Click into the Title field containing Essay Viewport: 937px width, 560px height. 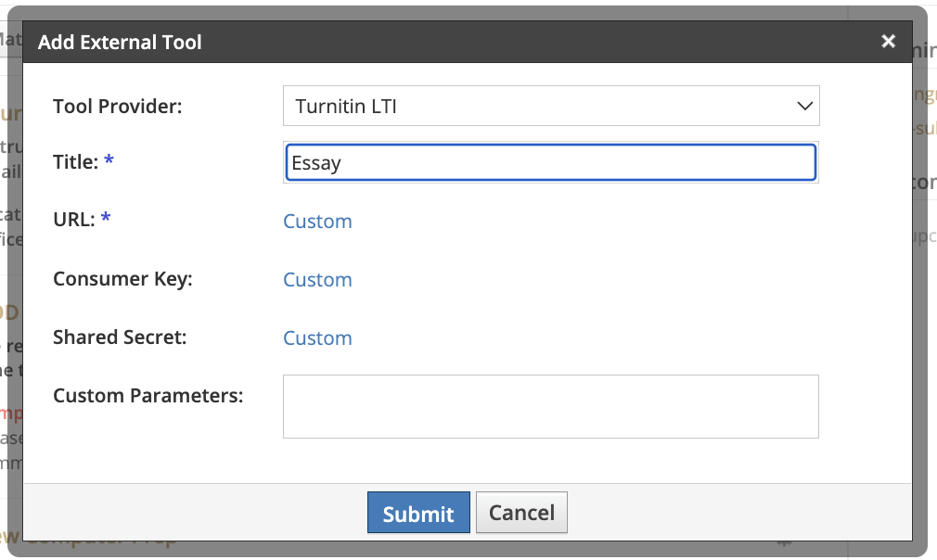pyautogui.click(x=551, y=162)
